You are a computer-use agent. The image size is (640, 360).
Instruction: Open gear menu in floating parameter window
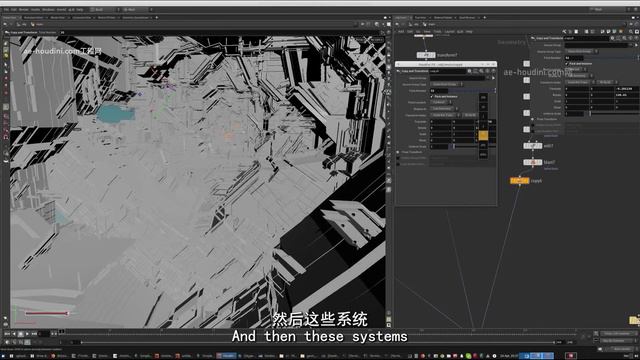point(469,71)
